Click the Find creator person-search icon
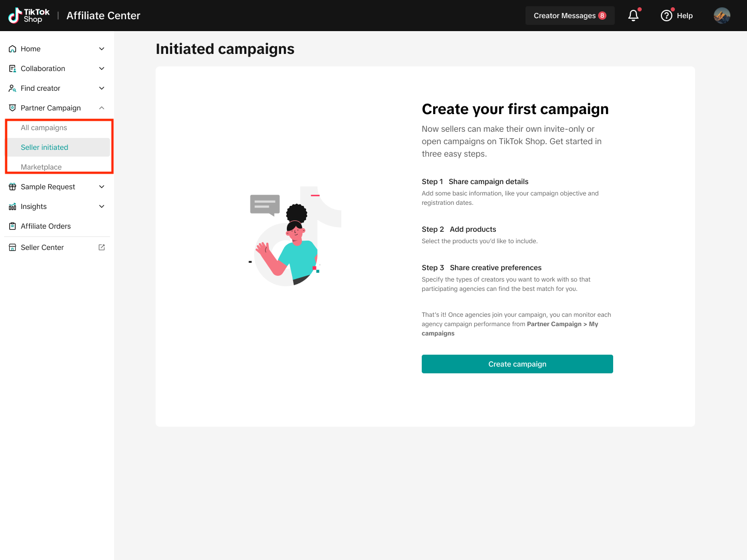This screenshot has height=560, width=747. pyautogui.click(x=12, y=88)
